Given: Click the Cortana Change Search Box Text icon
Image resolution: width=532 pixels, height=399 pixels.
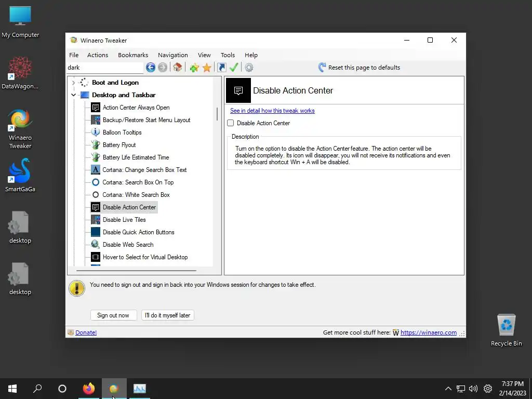Looking at the screenshot, I should point(96,170).
